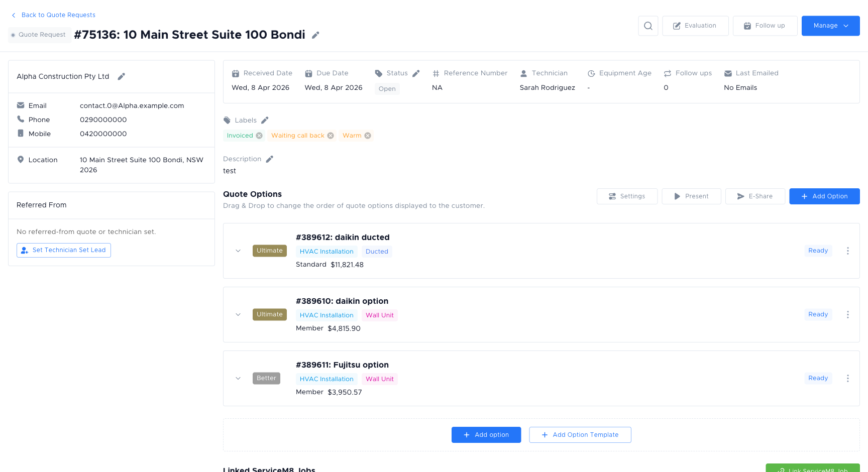Image resolution: width=868 pixels, height=472 pixels.
Task: Expand the Fujitsu option chevron
Action: 238,378
